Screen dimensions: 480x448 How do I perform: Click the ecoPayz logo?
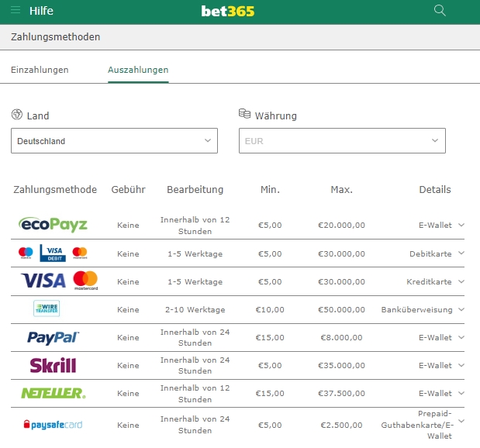pos(53,225)
